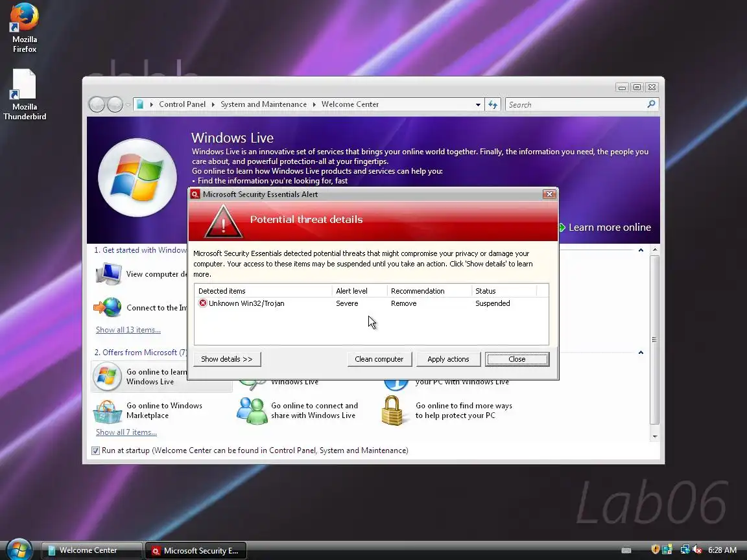Click the Control Panel icon in address bar
747x560 pixels.
(x=140, y=104)
